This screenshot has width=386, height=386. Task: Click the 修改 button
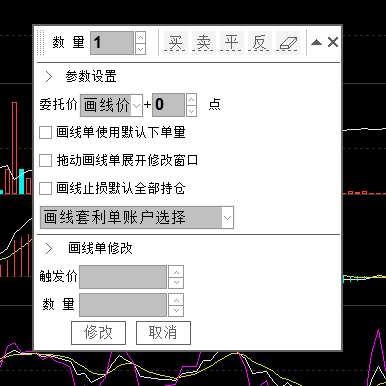[x=99, y=333]
